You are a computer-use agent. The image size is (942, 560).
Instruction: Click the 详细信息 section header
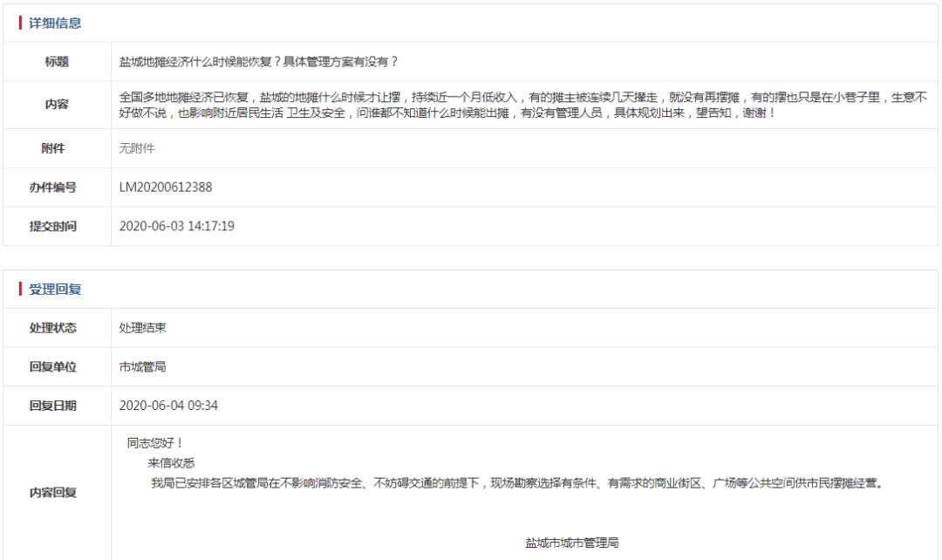pyautogui.click(x=52, y=23)
